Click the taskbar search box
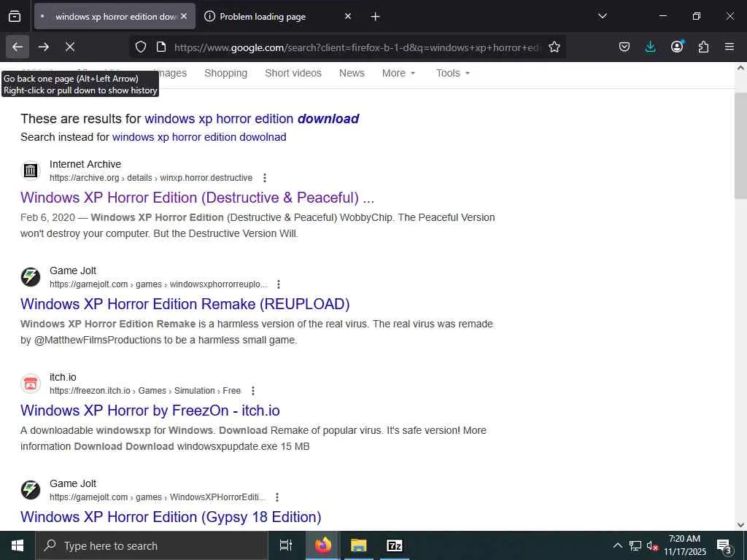This screenshot has height=560, width=747. 152,545
